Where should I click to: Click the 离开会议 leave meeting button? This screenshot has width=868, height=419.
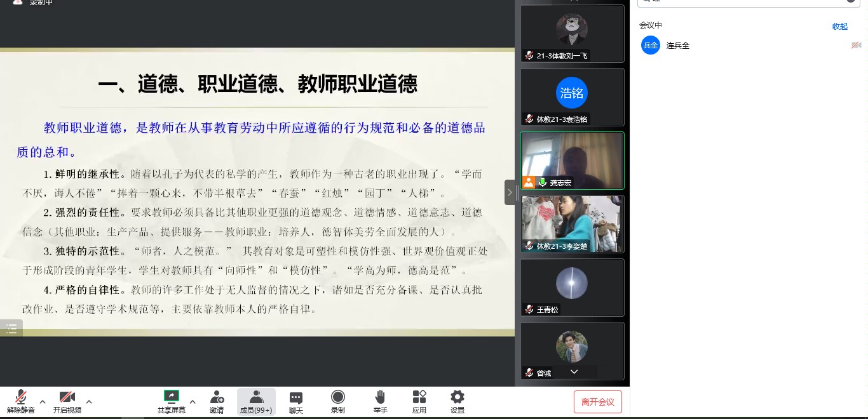click(x=597, y=402)
